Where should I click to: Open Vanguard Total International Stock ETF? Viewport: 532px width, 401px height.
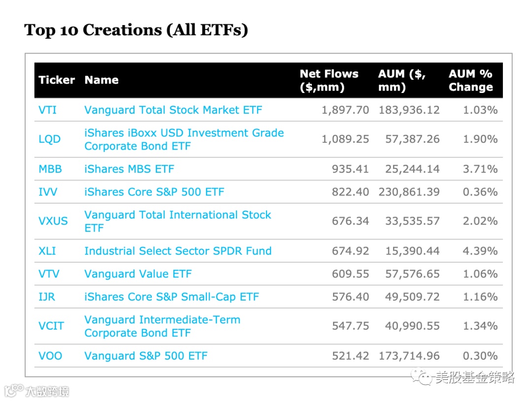click(x=177, y=216)
